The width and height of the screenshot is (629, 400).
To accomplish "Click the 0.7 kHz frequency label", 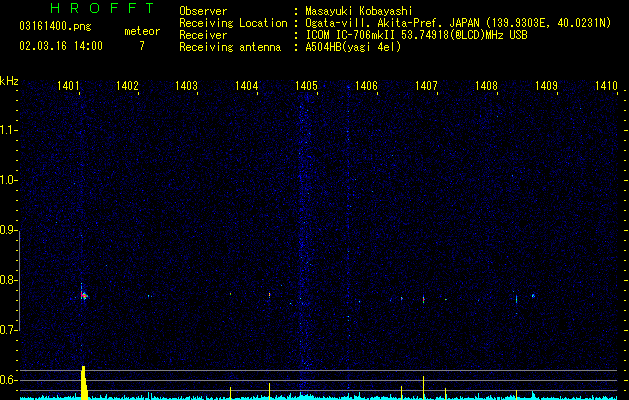I will tap(9, 330).
